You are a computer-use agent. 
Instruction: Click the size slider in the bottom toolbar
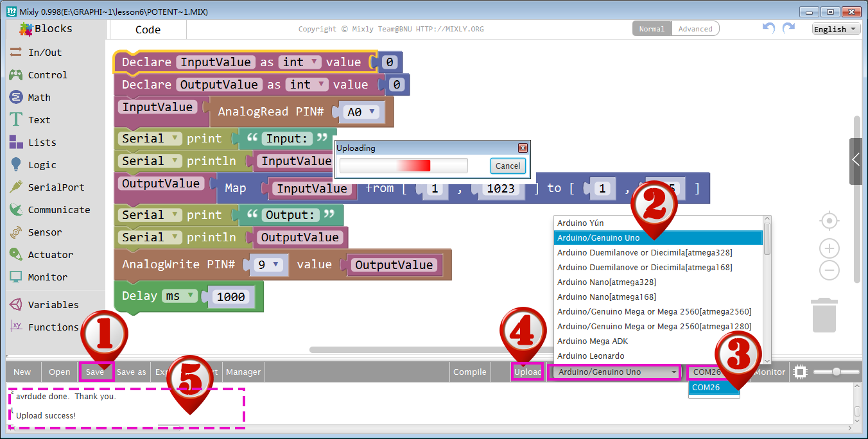pos(836,372)
